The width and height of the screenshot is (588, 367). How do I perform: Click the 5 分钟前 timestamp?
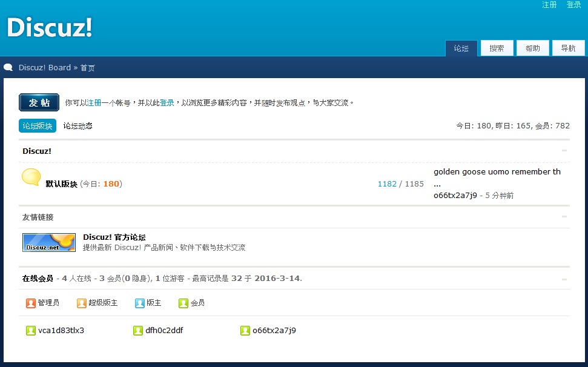click(500, 195)
